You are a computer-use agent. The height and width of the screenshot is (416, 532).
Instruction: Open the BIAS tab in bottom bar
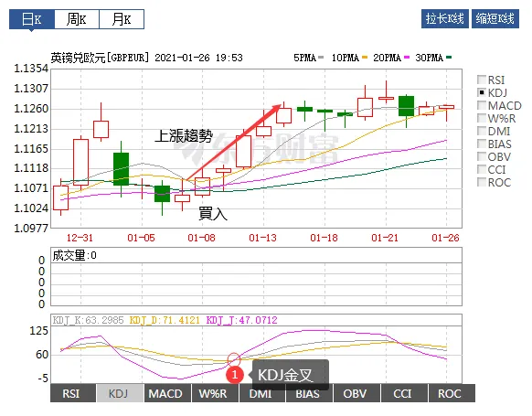point(309,393)
